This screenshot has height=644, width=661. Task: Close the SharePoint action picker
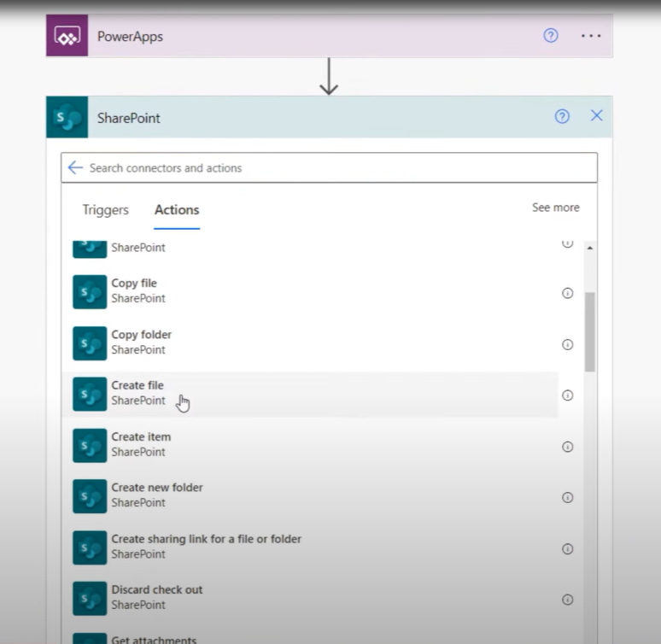point(596,115)
